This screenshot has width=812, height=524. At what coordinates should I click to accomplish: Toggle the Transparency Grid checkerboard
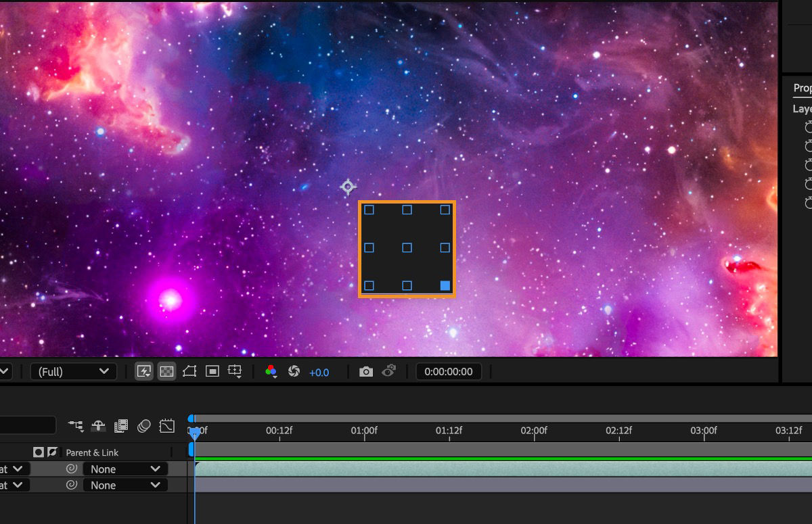[x=166, y=371]
